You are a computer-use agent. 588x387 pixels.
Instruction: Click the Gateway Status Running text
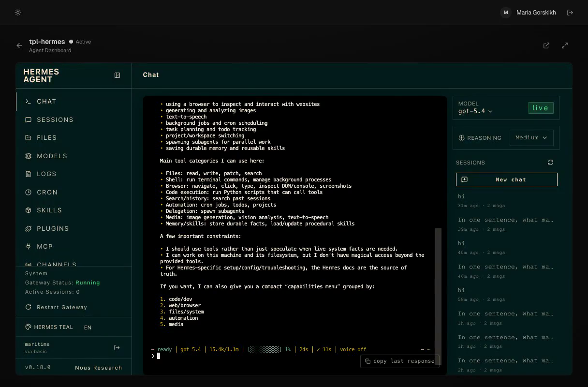62,283
